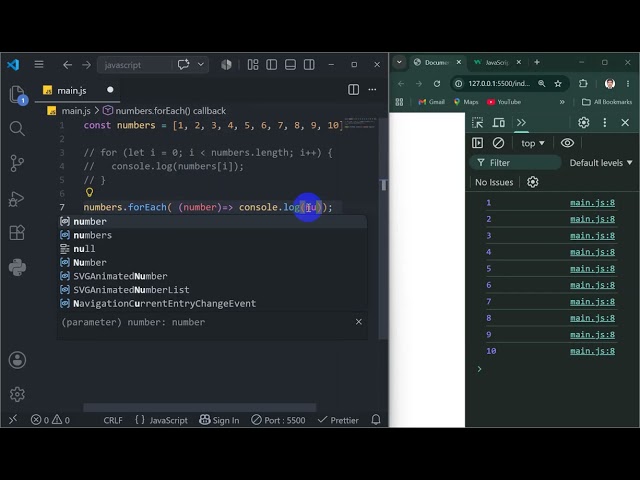
Task: Open the top JavaScript context dropdown
Action: click(x=533, y=143)
